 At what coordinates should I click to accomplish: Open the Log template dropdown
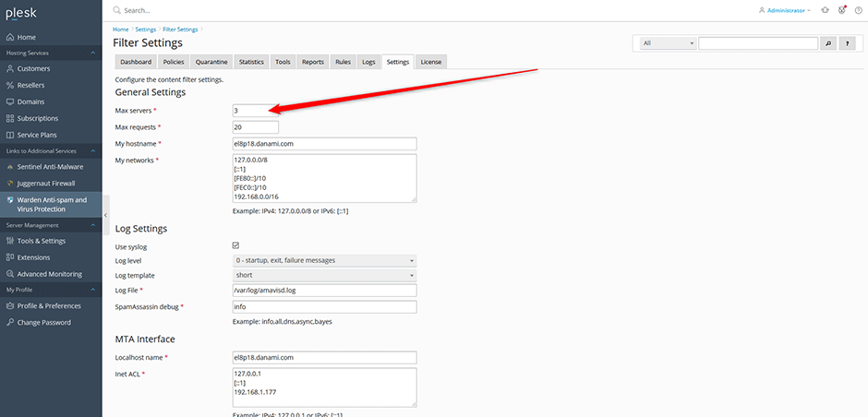click(x=324, y=276)
